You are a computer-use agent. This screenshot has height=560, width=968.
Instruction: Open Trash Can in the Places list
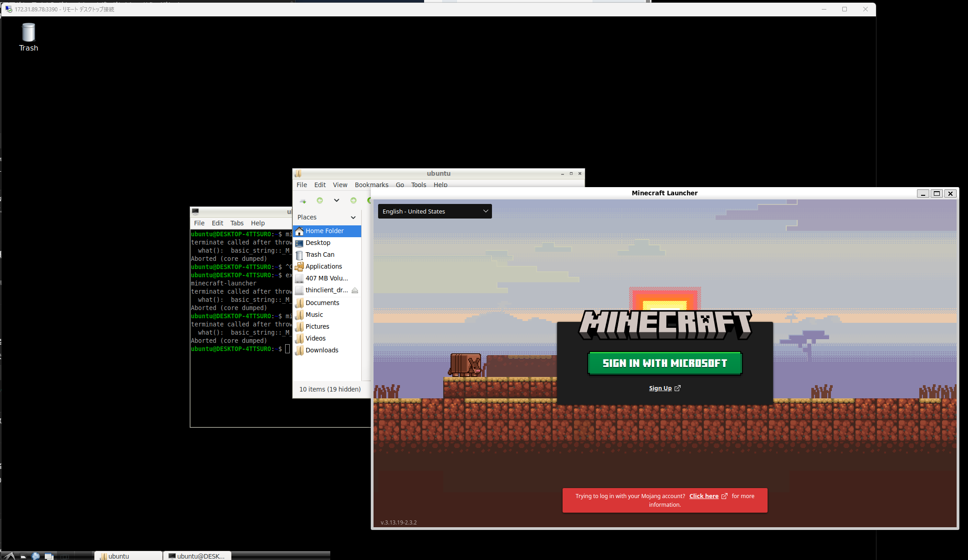[328, 255]
